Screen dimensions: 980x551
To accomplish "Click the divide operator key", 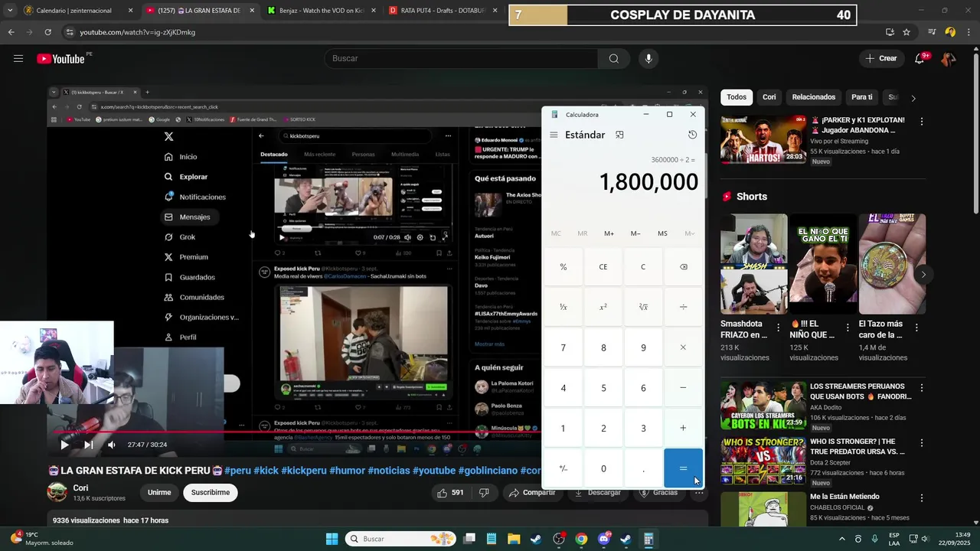I will coord(683,307).
